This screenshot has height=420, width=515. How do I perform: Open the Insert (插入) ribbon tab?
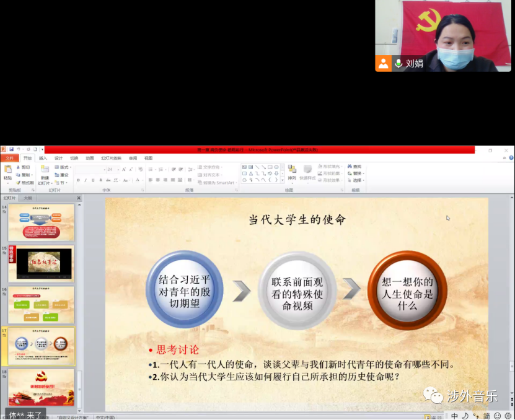tap(43, 158)
